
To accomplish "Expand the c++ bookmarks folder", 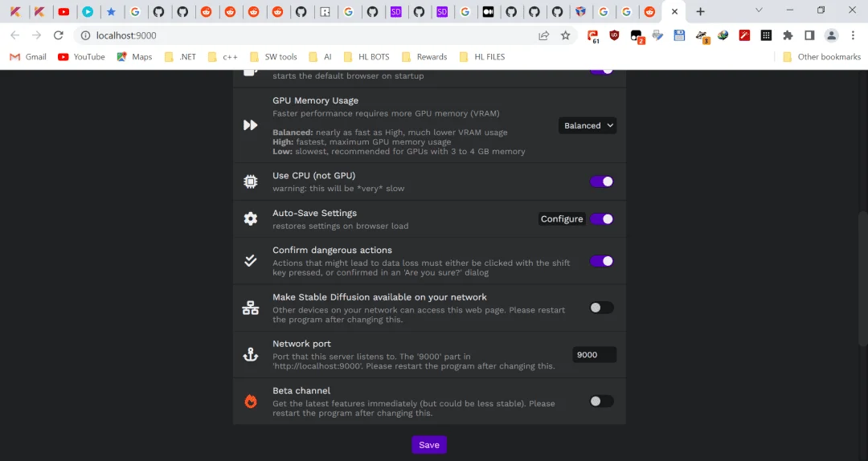I will coord(223,56).
